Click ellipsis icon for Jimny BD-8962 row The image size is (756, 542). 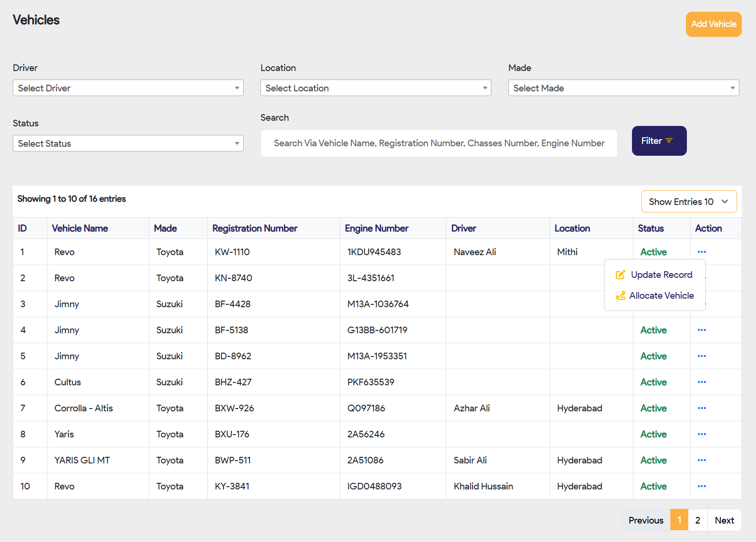coord(702,356)
